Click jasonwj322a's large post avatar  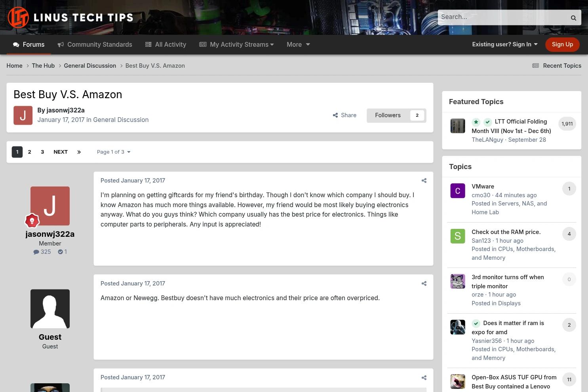(x=50, y=206)
